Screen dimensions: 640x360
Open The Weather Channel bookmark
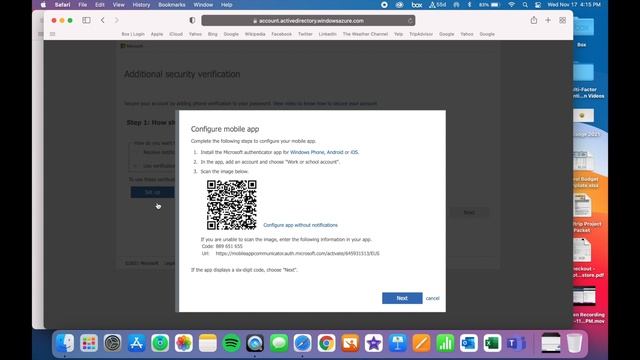coord(365,34)
